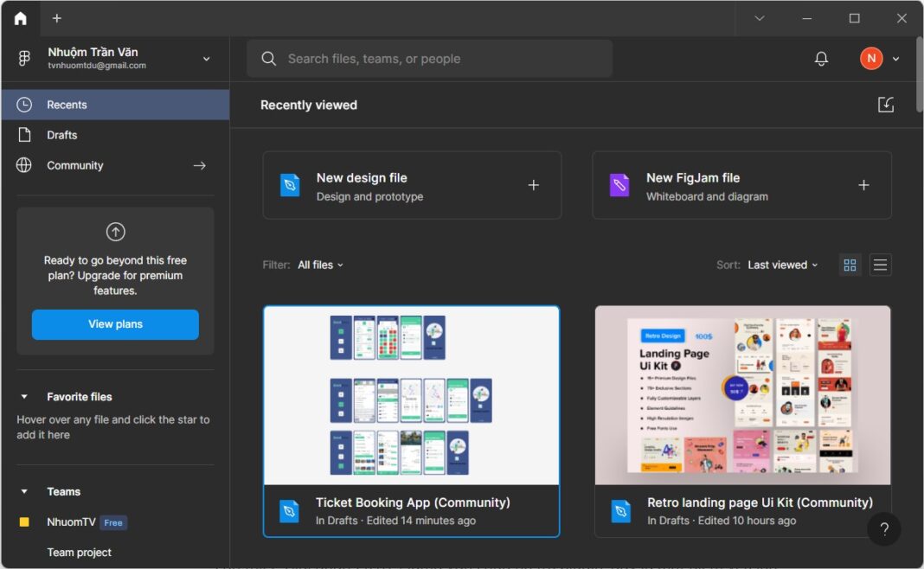This screenshot has height=569, width=924.
Task: Collapse the Teams section
Action: (24, 492)
